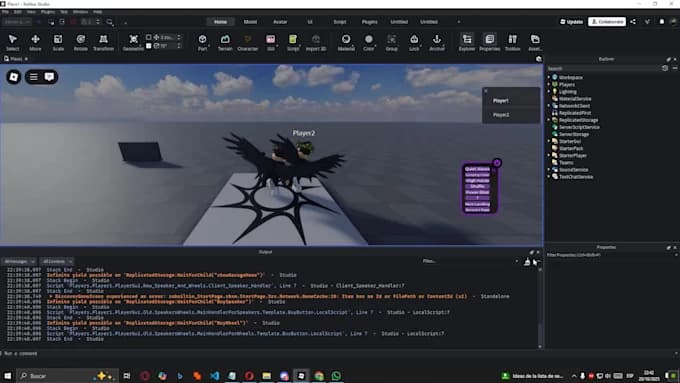680x383 pixels.
Task: Click the Group tool
Action: tap(392, 43)
